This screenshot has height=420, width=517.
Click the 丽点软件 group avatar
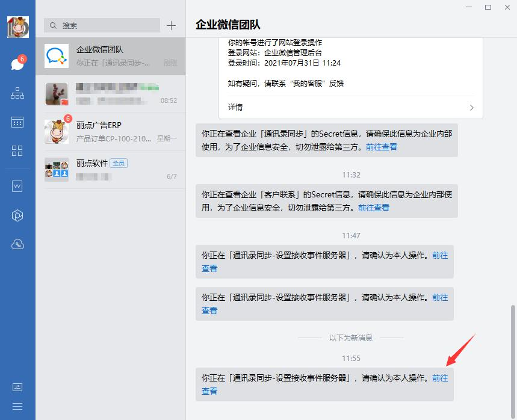[x=57, y=170]
